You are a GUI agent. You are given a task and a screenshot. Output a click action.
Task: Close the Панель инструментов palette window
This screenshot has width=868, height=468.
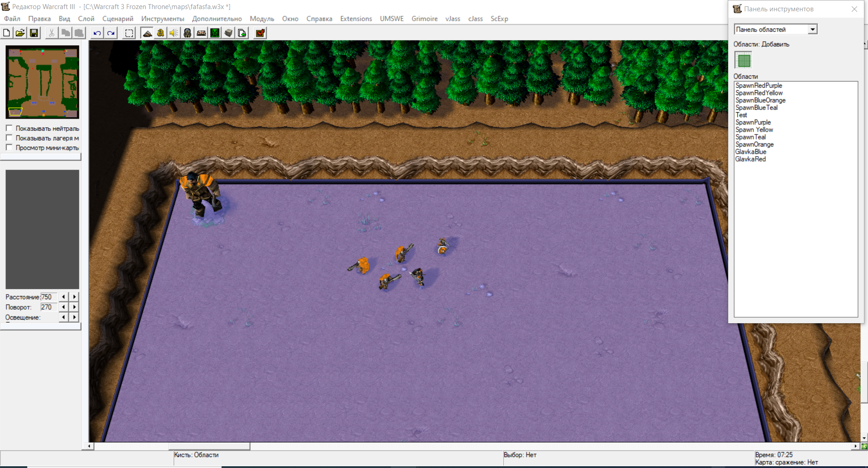point(854,9)
